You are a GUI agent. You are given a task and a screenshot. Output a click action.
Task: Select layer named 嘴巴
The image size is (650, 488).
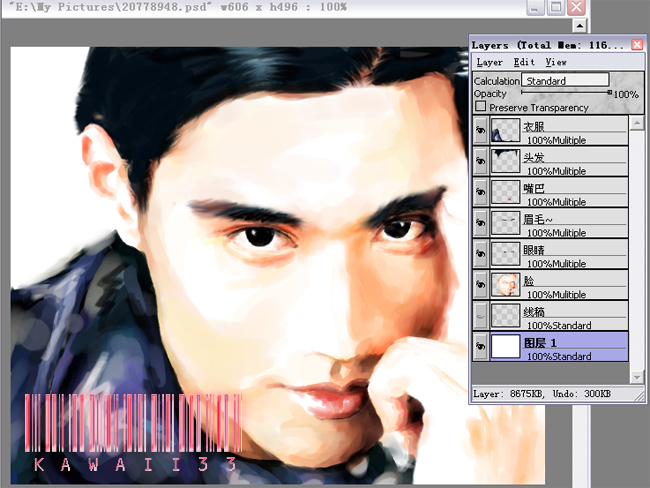pos(534,188)
